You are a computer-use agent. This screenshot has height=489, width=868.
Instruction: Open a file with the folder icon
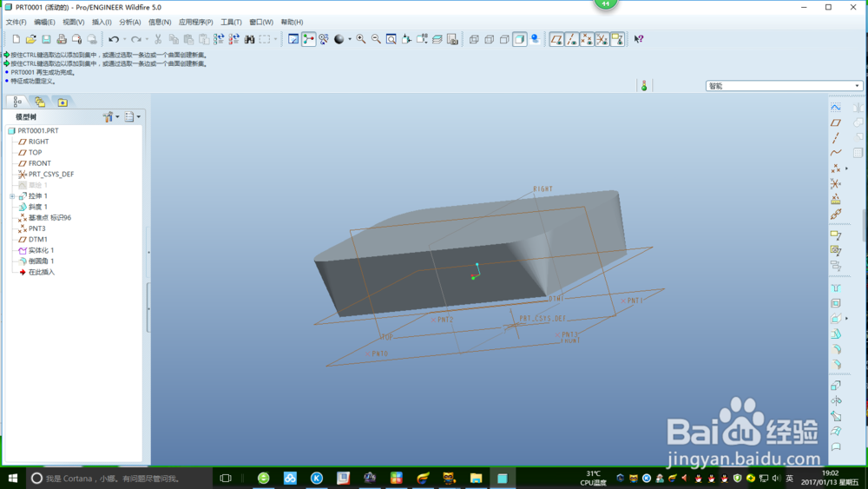(x=31, y=39)
